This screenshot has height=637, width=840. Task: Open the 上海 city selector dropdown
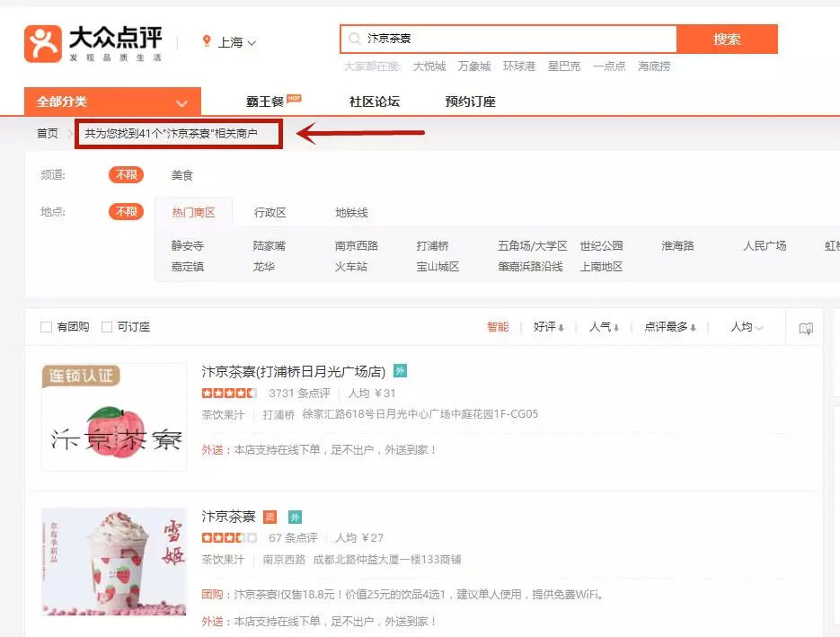(x=237, y=42)
